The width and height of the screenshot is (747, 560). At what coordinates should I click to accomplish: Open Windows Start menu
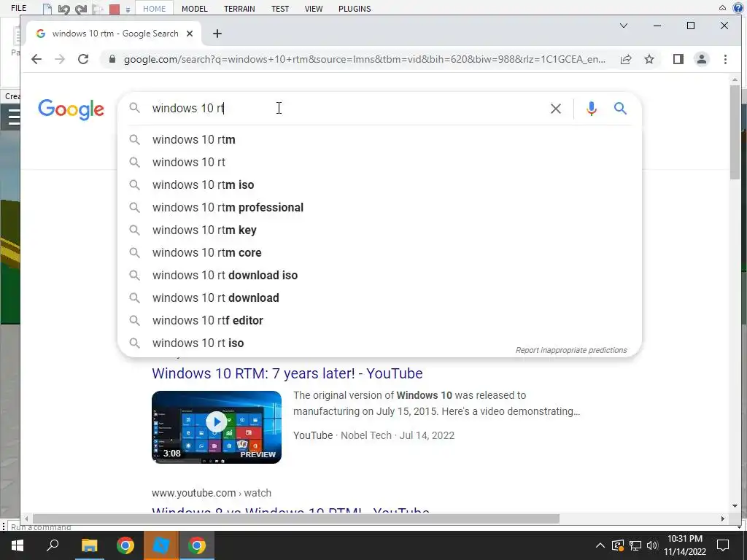[x=18, y=545]
